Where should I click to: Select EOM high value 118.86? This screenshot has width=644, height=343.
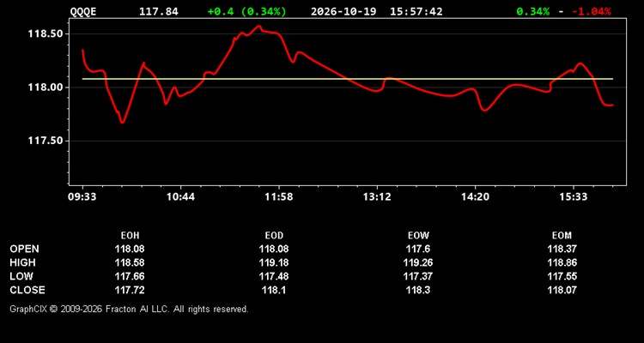click(x=562, y=262)
